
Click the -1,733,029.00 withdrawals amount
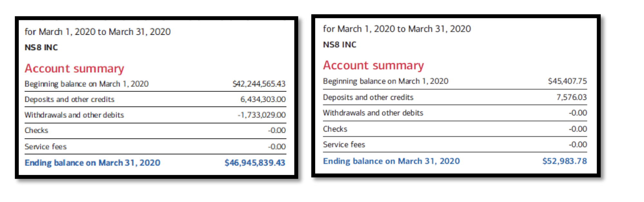[262, 115]
